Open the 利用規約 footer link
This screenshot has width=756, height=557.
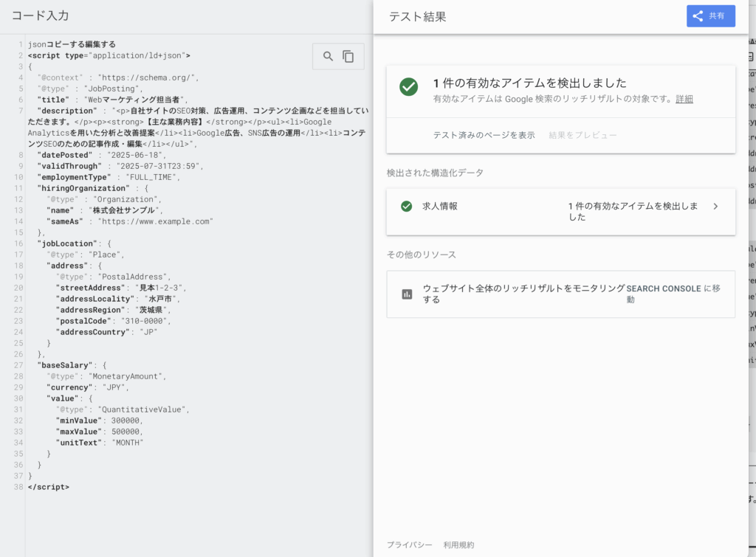[x=458, y=545]
